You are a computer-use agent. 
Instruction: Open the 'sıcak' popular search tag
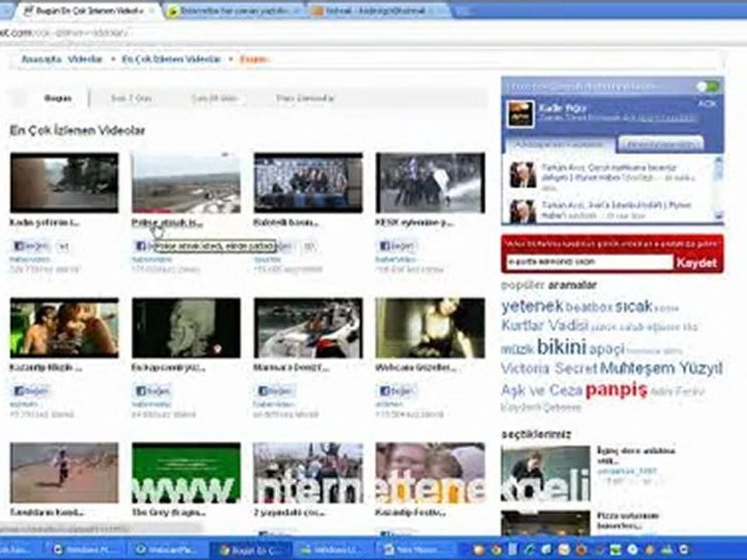pyautogui.click(x=633, y=306)
